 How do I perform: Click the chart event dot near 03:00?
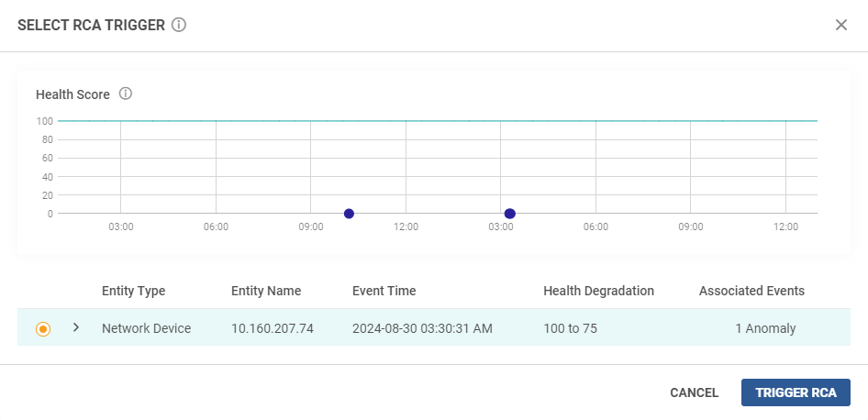click(509, 214)
